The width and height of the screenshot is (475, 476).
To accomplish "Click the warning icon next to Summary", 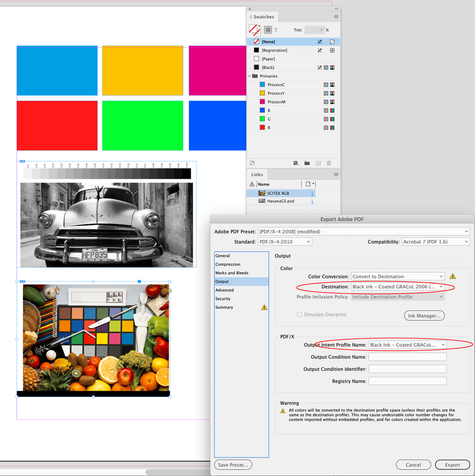I will tap(264, 307).
